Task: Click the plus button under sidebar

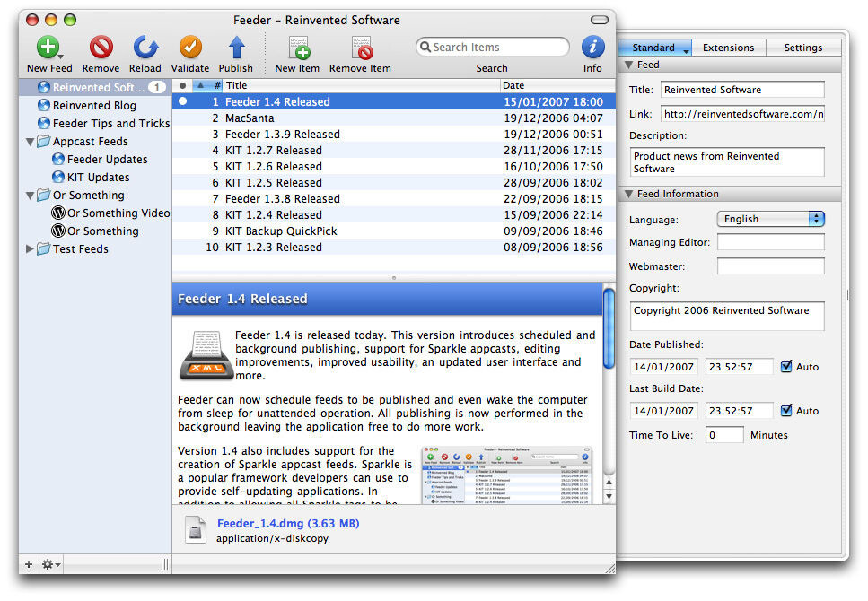Action: coord(29,564)
